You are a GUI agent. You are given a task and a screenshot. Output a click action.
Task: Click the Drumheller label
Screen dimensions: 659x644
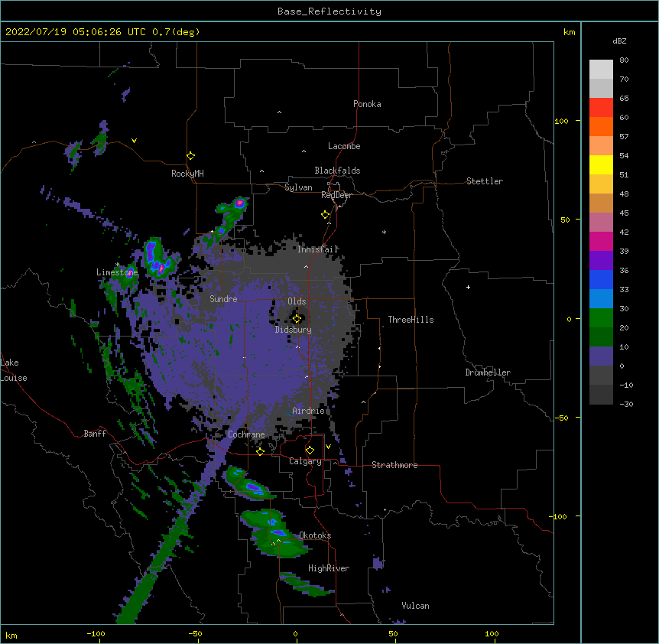pyautogui.click(x=488, y=372)
